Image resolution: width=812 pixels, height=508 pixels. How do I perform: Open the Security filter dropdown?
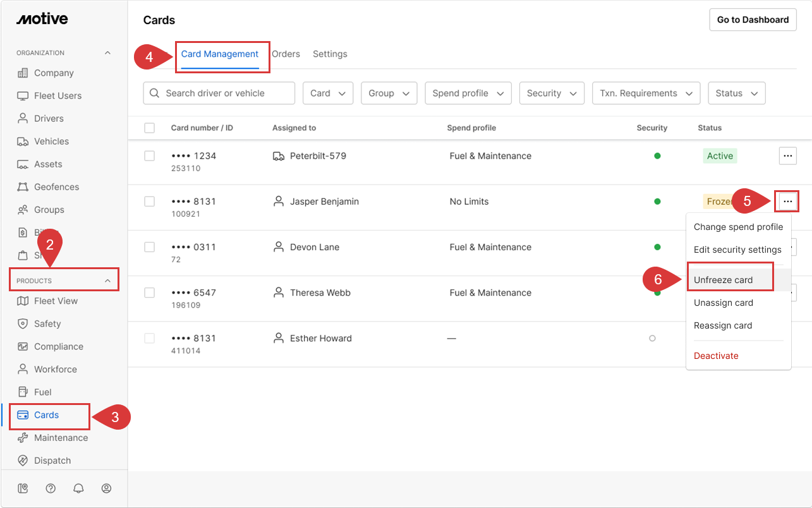[552, 93]
